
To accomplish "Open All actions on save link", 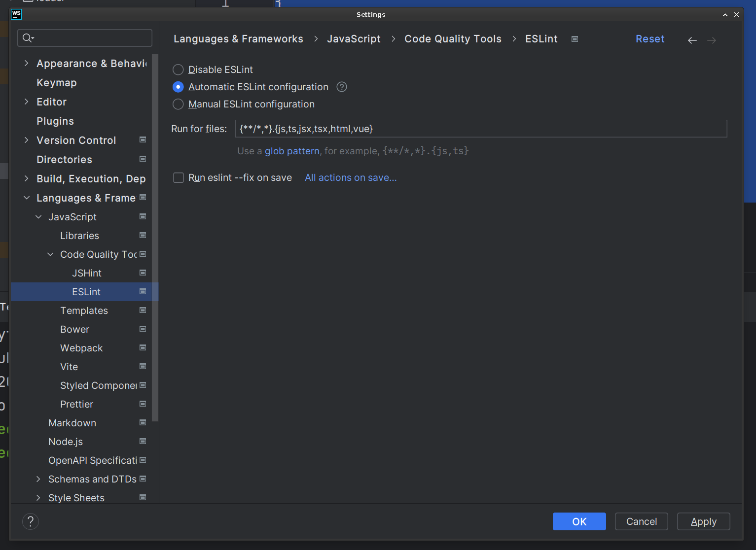I will click(x=351, y=177).
